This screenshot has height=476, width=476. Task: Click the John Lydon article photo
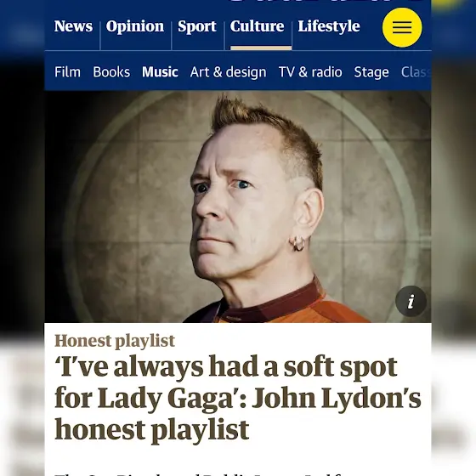coord(238,207)
